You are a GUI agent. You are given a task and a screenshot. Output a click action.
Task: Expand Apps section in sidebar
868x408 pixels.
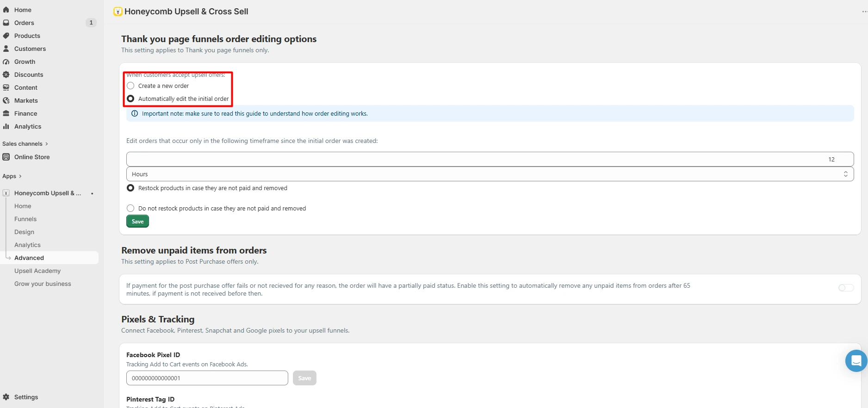click(x=12, y=176)
